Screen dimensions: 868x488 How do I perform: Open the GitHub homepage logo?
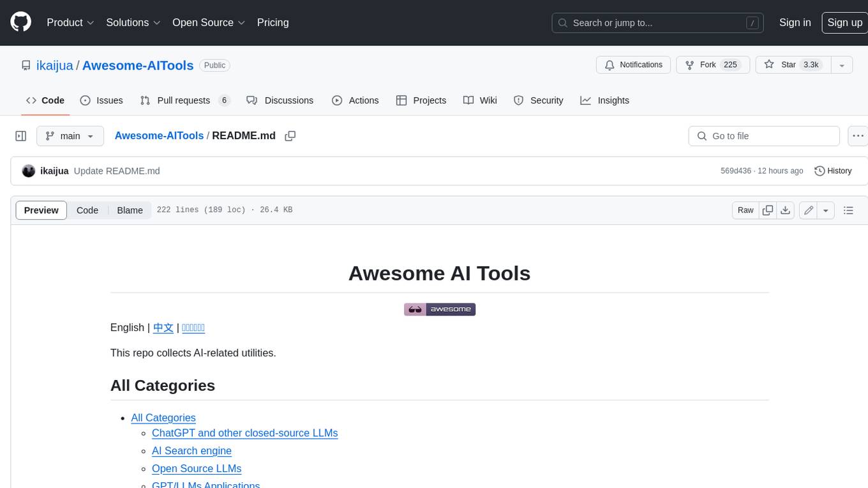(x=20, y=22)
